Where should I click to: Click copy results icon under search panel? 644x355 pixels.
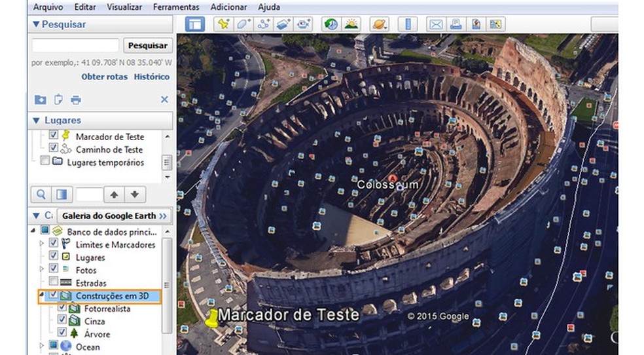pyautogui.click(x=58, y=100)
